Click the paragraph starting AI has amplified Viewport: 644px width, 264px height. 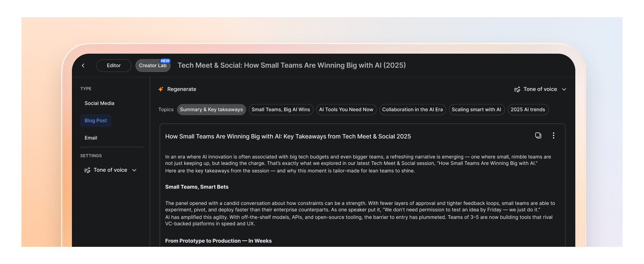[x=359, y=220]
